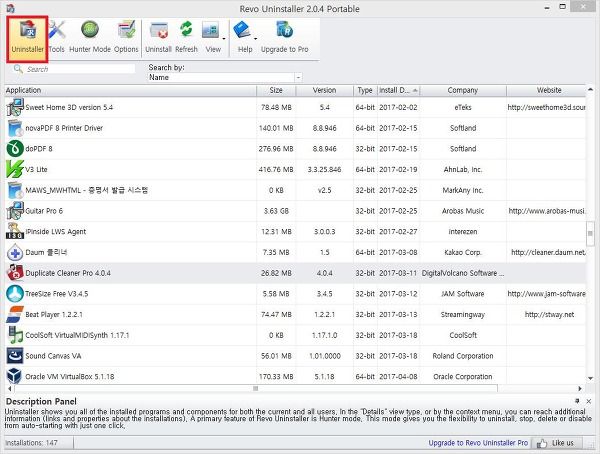
Task: Open the jam-software website link
Action: pos(546,294)
